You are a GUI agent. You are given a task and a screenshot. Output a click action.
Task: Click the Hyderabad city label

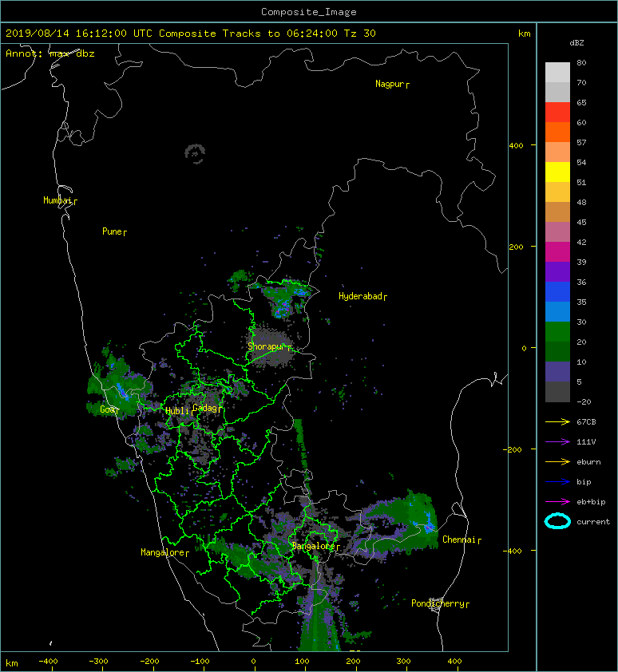pos(360,296)
